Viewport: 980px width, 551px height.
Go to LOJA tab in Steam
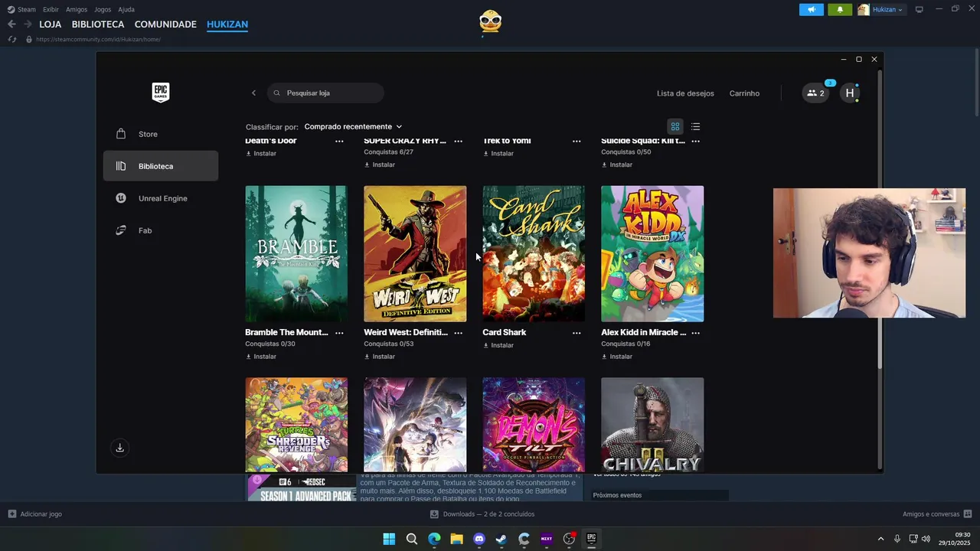point(51,24)
